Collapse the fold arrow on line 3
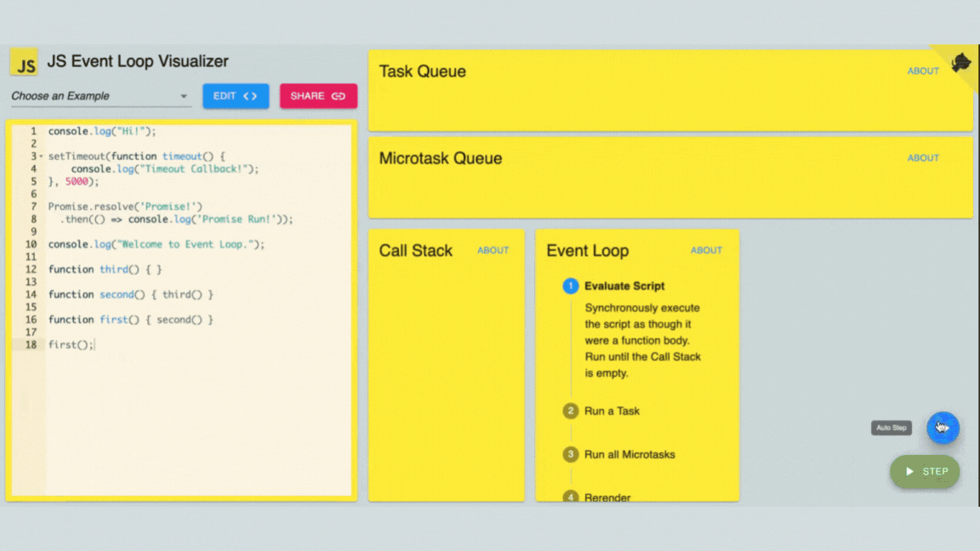Image resolution: width=980 pixels, height=551 pixels. tap(41, 156)
